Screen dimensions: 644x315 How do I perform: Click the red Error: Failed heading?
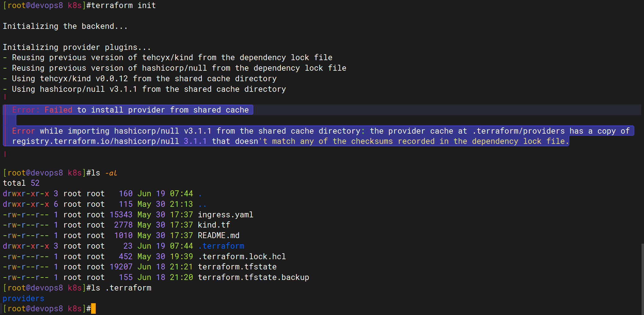click(x=42, y=110)
